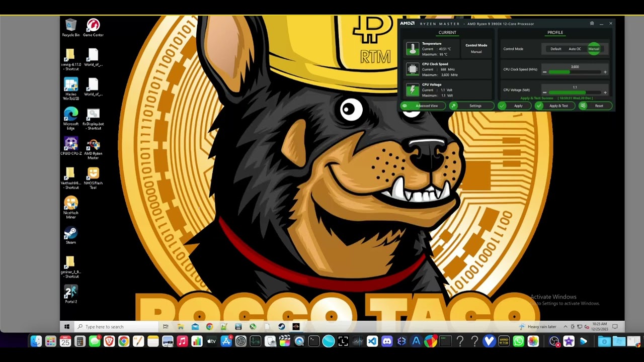Open Steam in the Windows taskbar

click(282, 327)
